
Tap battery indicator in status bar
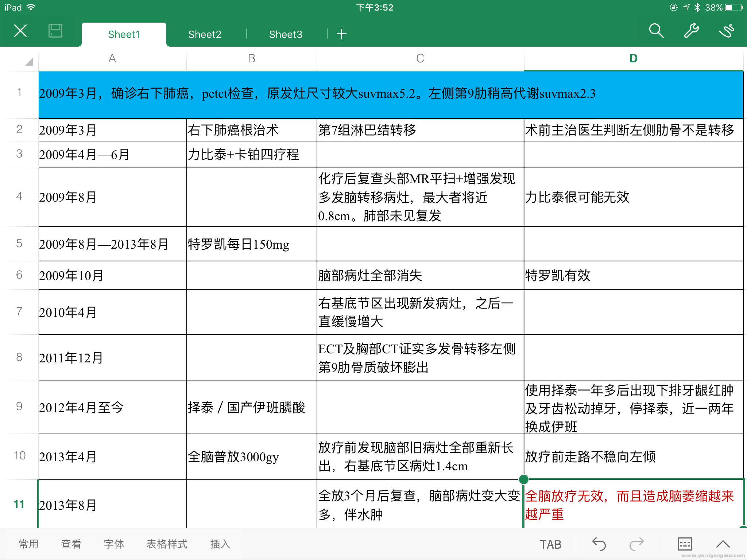[734, 7]
